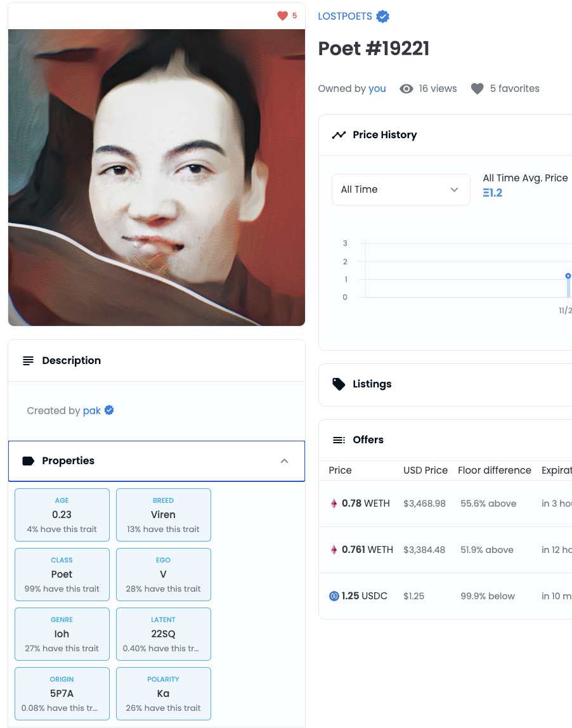
Task: Click the red heart favorite icon above image
Action: [282, 16]
